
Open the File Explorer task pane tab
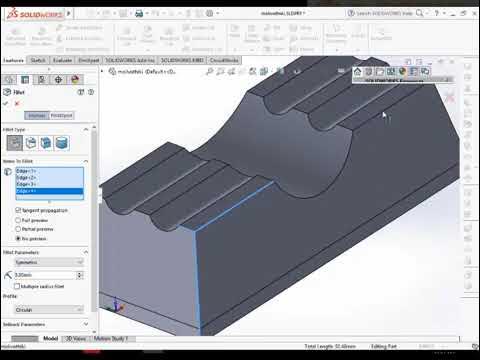click(x=380, y=71)
